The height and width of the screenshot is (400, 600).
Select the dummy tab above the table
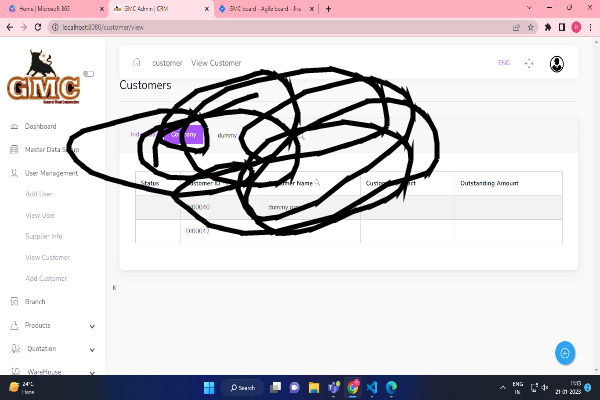[229, 134]
